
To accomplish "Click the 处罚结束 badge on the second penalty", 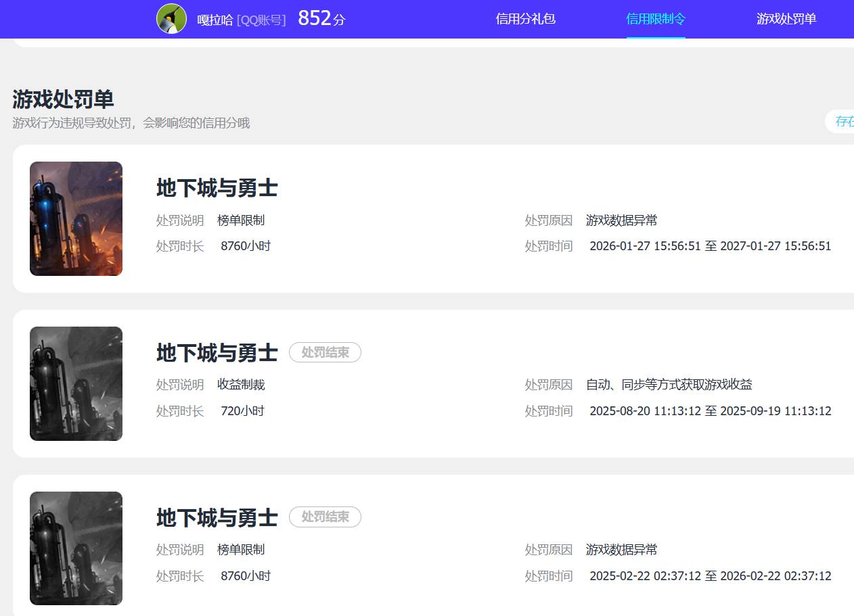I will click(x=325, y=352).
